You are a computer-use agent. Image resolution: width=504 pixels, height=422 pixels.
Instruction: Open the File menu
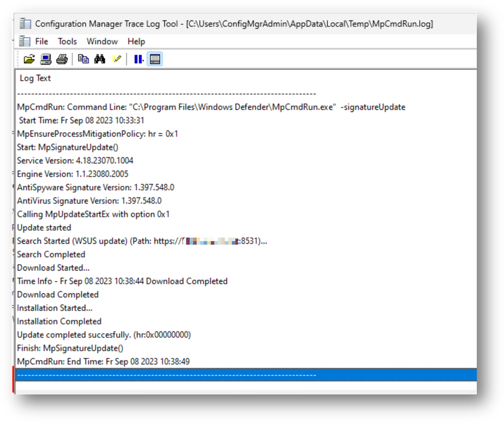(x=41, y=41)
